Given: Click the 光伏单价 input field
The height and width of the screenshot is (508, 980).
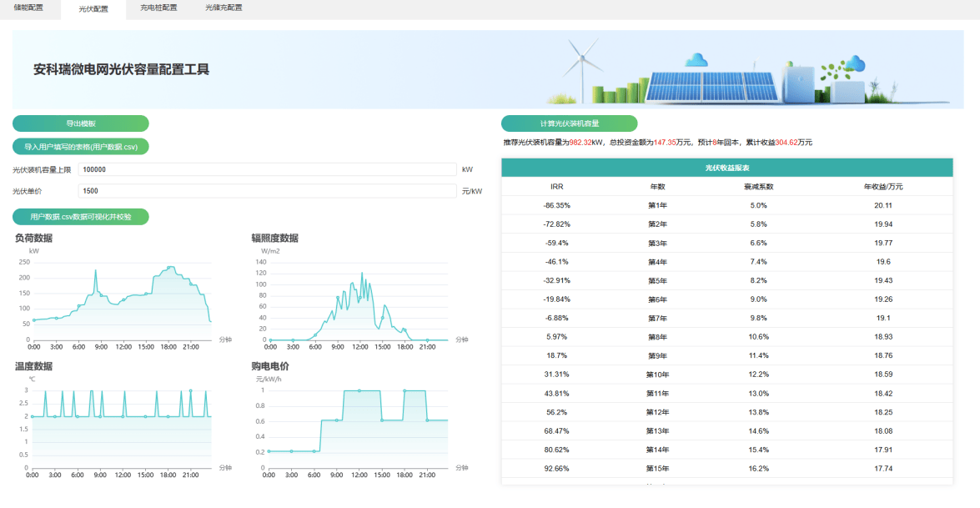Looking at the screenshot, I should 267,191.
